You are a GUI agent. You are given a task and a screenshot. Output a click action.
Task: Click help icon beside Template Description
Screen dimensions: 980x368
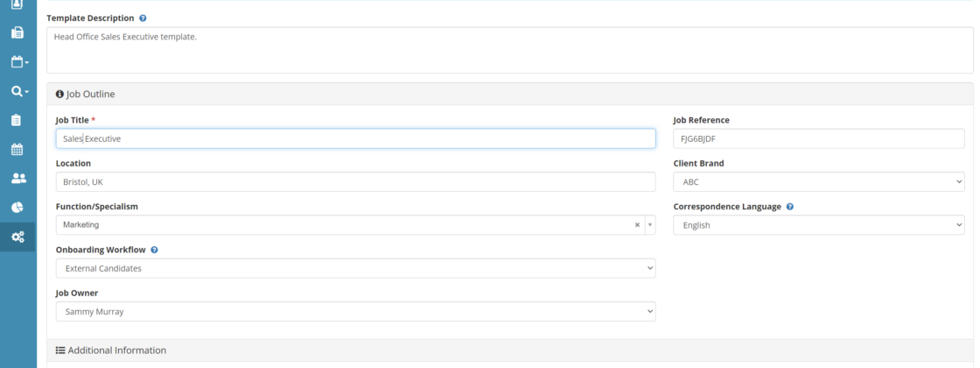pyautogui.click(x=143, y=18)
